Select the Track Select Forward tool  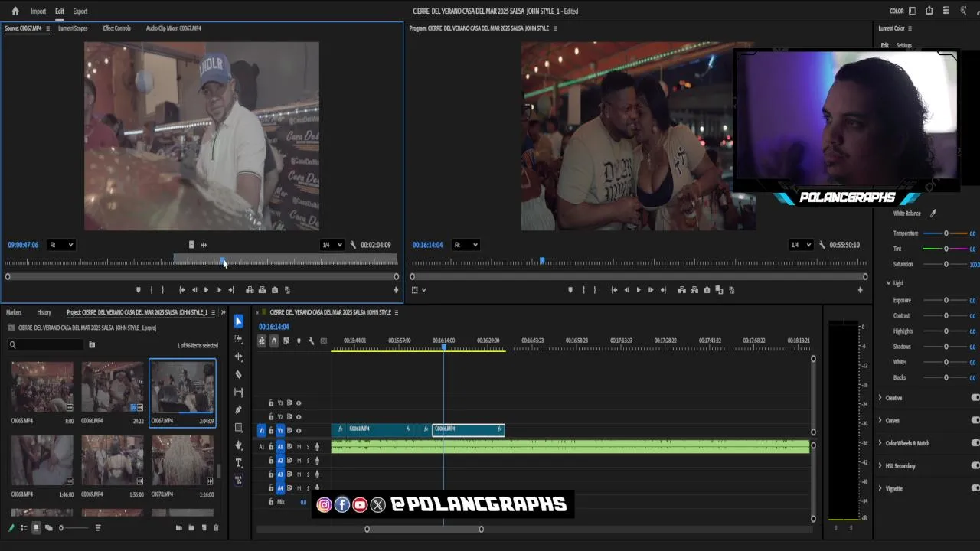(x=238, y=339)
